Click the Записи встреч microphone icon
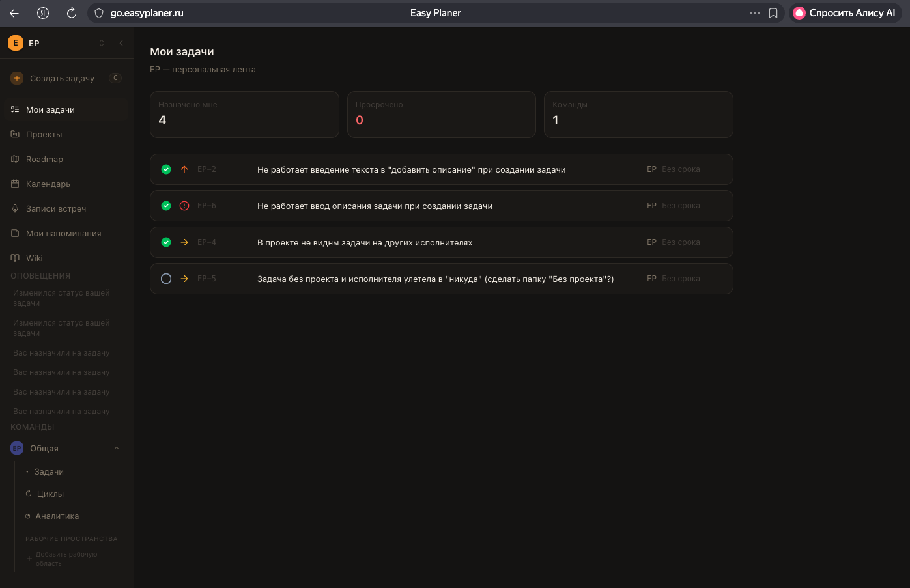The image size is (910, 588). [x=14, y=208]
